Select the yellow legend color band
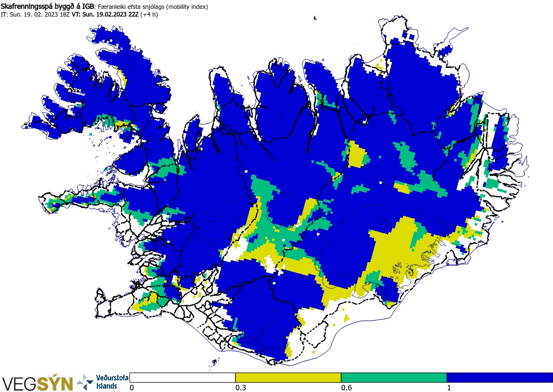This screenshot has height=392, width=553. point(288,378)
